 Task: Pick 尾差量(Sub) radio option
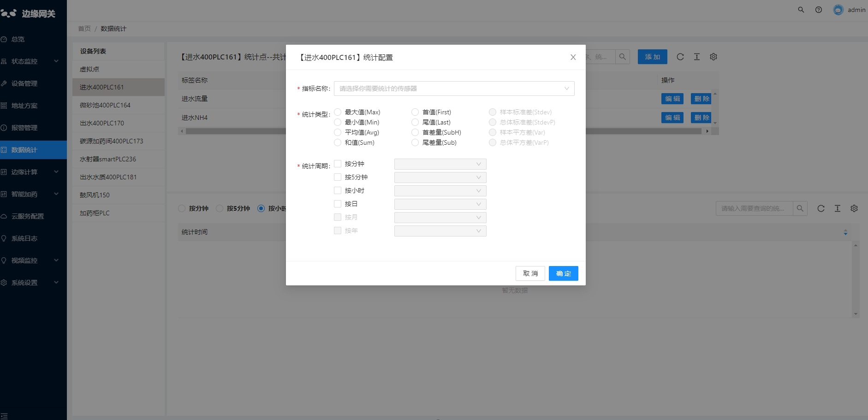tap(415, 142)
